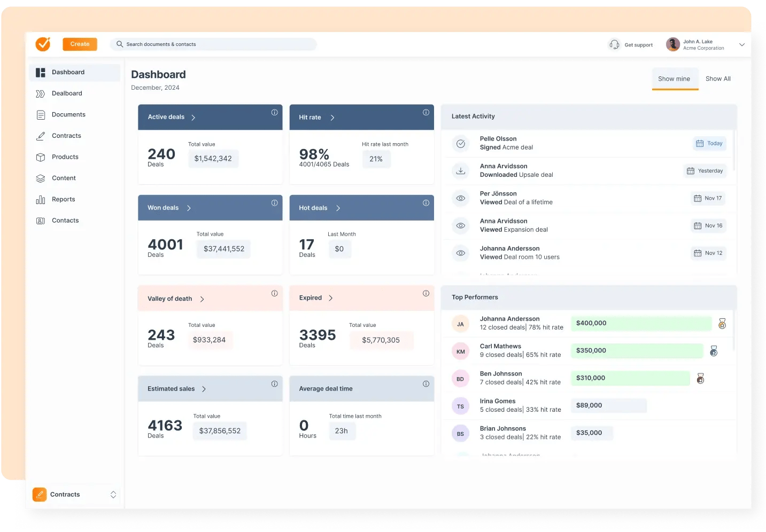
Task: Click the Today date badge
Action: pos(709,144)
